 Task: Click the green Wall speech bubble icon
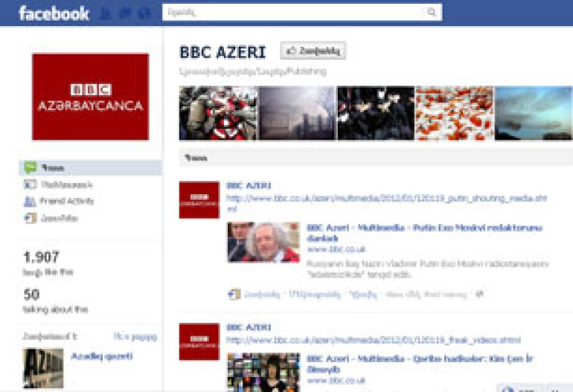point(31,167)
